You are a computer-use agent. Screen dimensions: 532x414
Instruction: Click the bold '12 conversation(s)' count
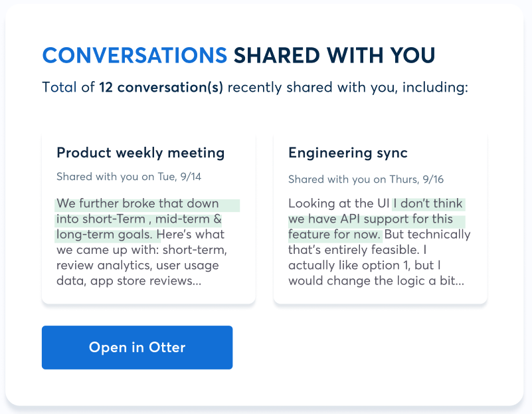tap(161, 87)
